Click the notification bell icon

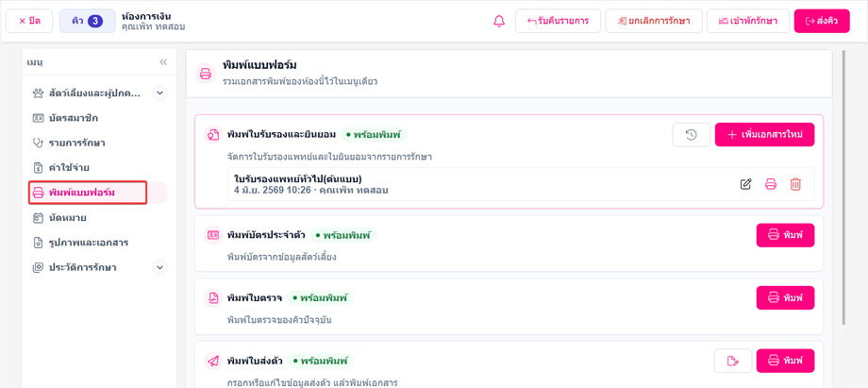[x=499, y=21]
